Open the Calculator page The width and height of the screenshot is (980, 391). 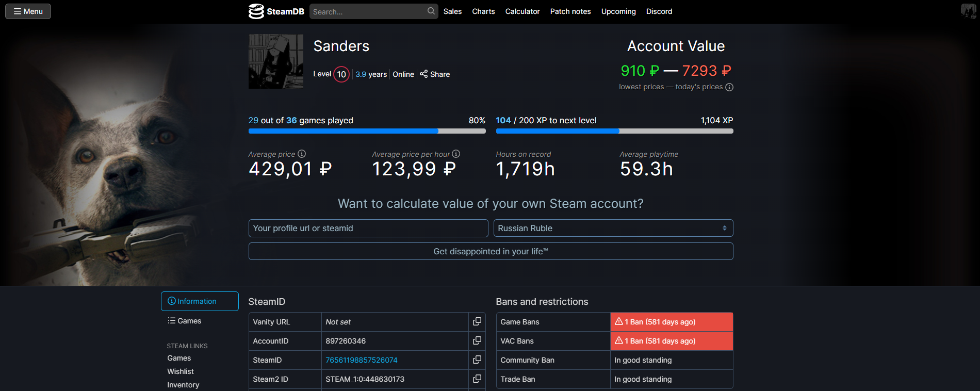[522, 11]
